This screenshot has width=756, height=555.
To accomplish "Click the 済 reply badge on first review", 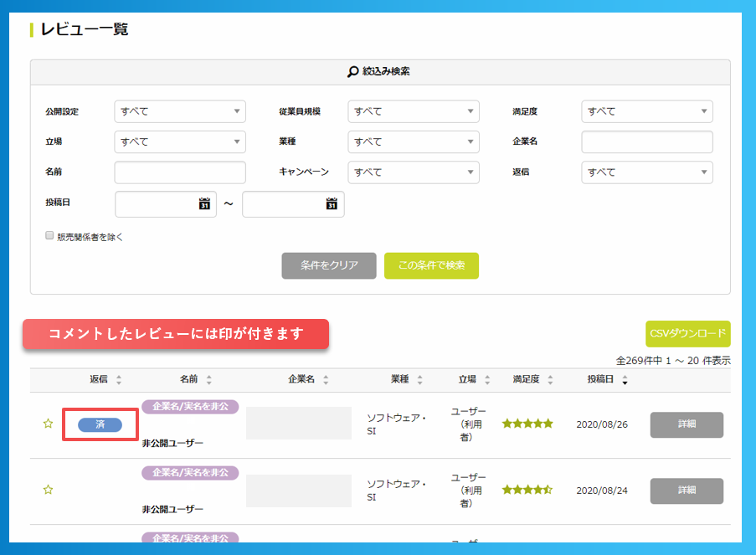I will [x=99, y=424].
